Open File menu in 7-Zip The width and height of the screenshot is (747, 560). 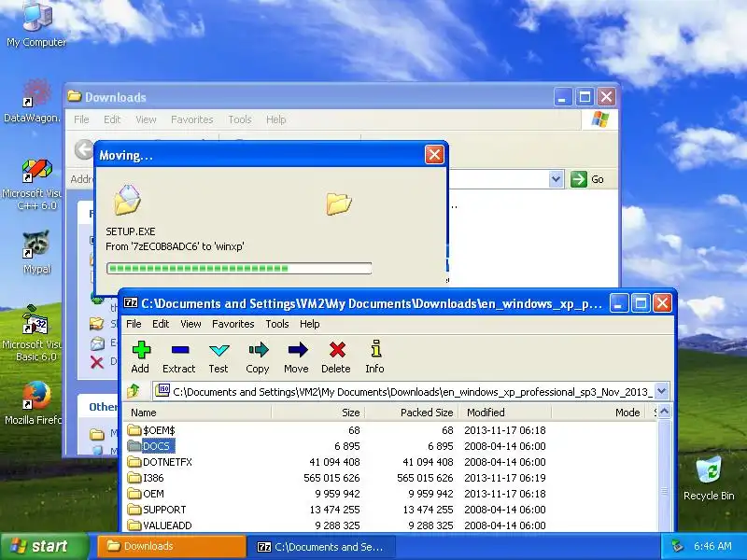(134, 324)
